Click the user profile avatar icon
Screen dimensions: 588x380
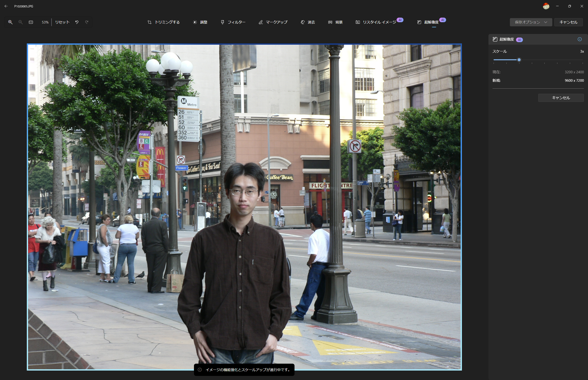(x=546, y=6)
